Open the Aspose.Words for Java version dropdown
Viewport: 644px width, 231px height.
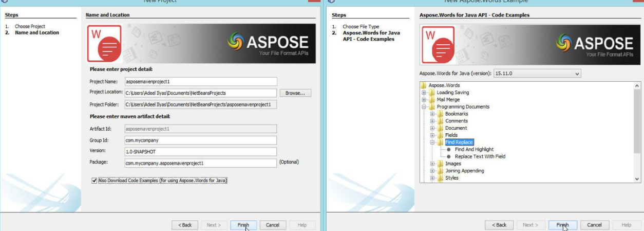537,74
